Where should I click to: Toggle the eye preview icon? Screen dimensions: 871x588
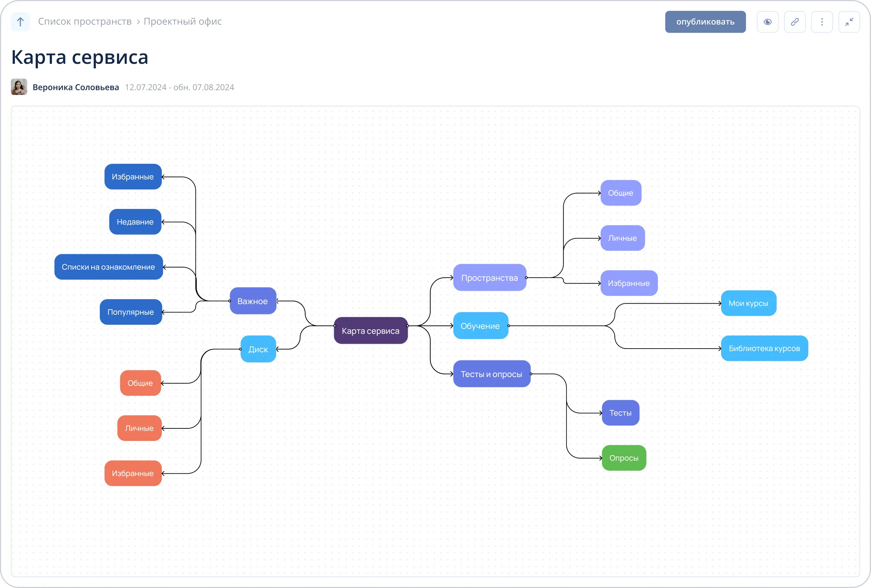click(x=767, y=22)
